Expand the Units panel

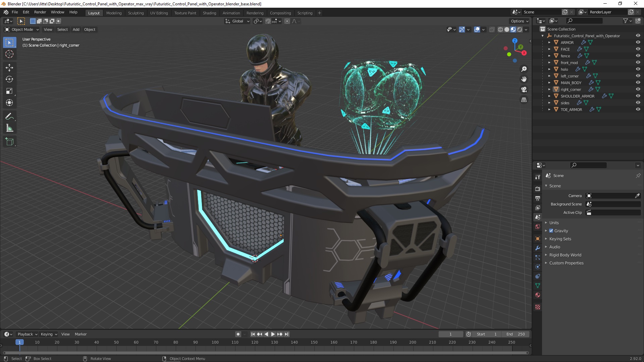(x=554, y=223)
